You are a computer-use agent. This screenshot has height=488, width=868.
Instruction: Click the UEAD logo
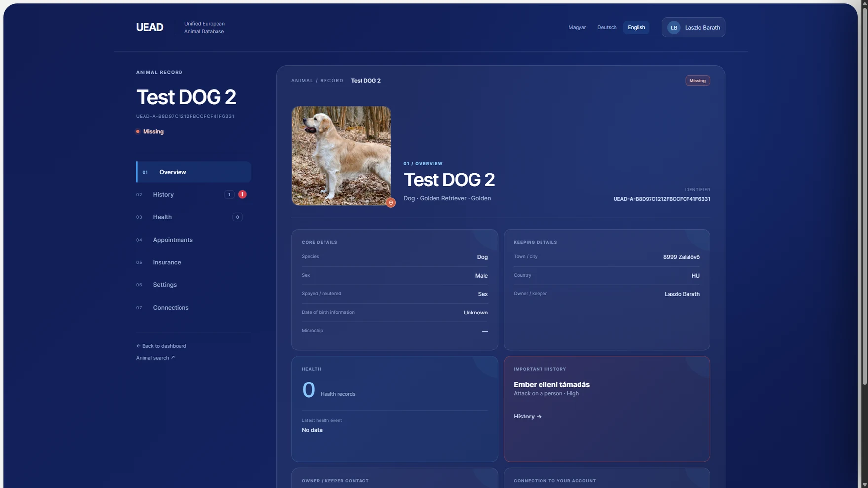[x=149, y=27]
